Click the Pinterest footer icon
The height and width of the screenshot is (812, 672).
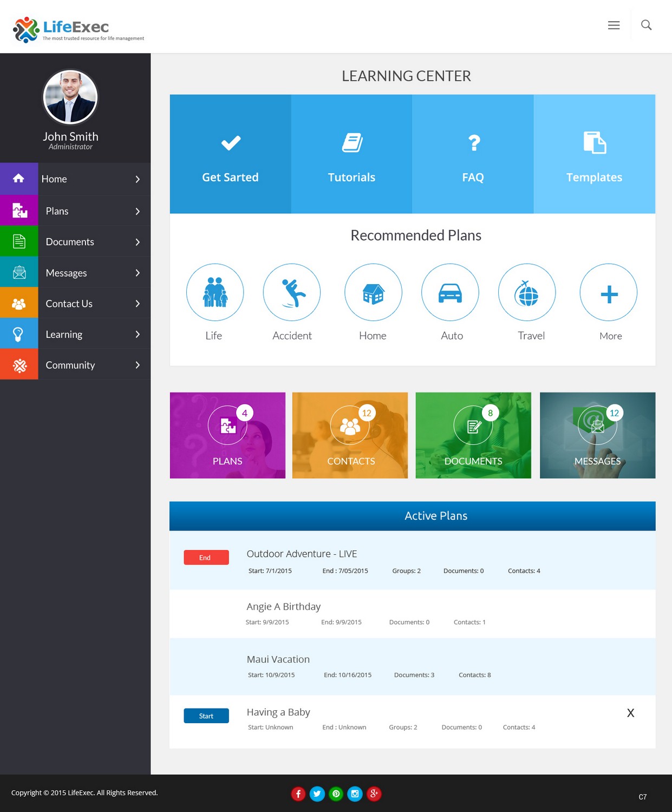[336, 794]
